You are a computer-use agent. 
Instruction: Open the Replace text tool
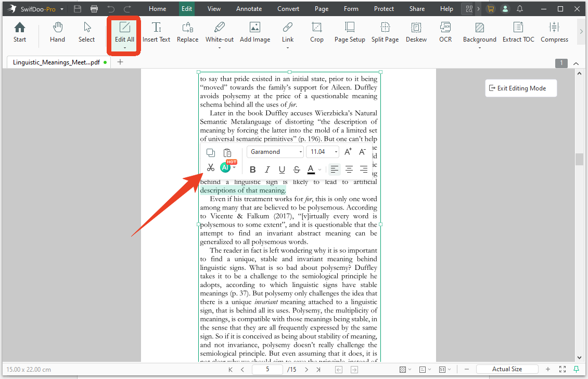[187, 32]
